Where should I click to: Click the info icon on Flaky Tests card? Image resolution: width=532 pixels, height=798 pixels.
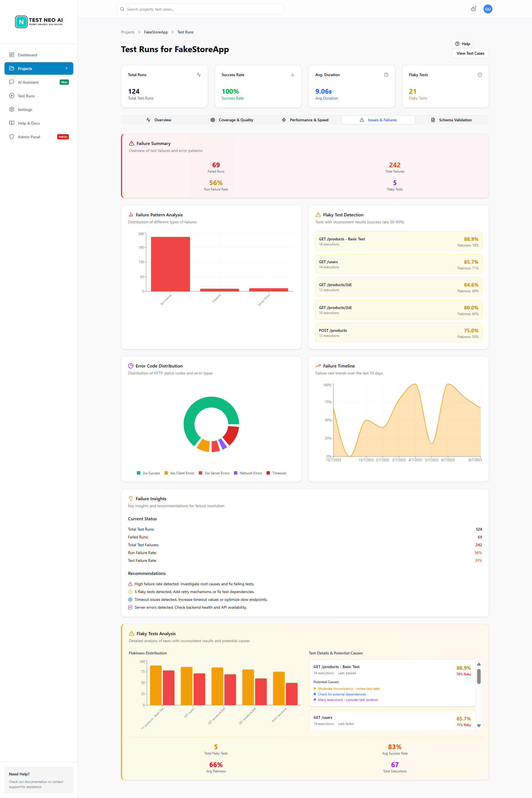click(x=480, y=75)
